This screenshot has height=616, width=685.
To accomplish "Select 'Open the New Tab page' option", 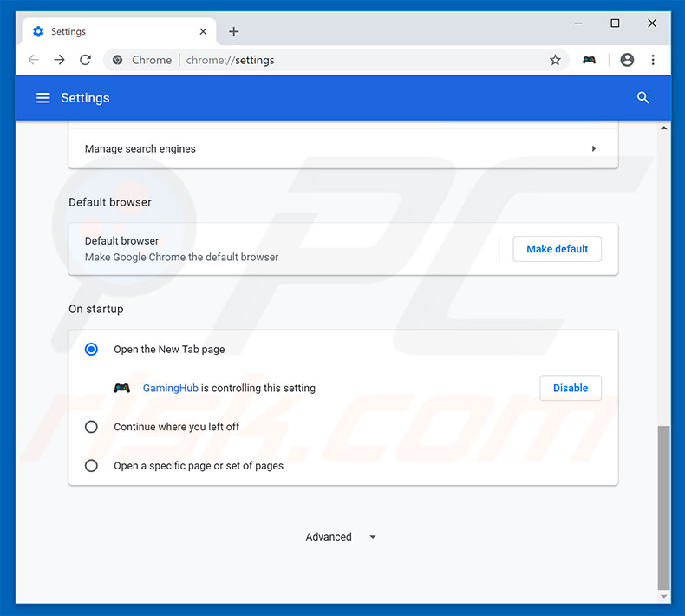I will pos(91,350).
